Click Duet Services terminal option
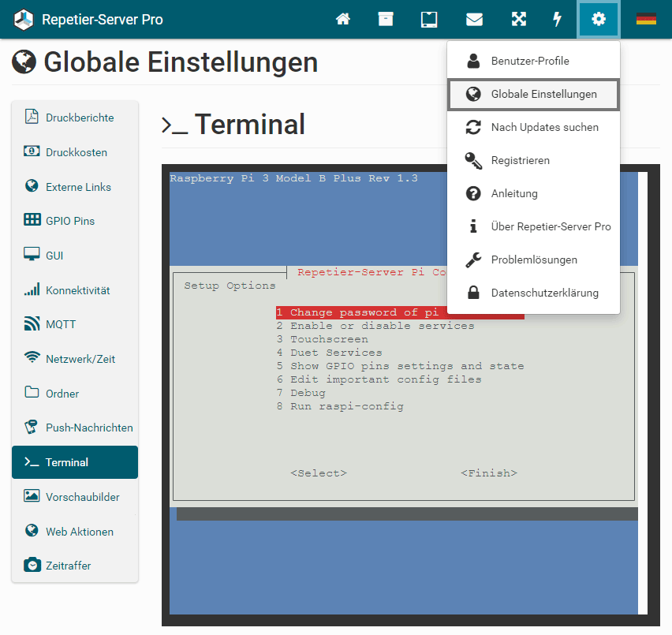This screenshot has height=635, width=672. pos(329,352)
